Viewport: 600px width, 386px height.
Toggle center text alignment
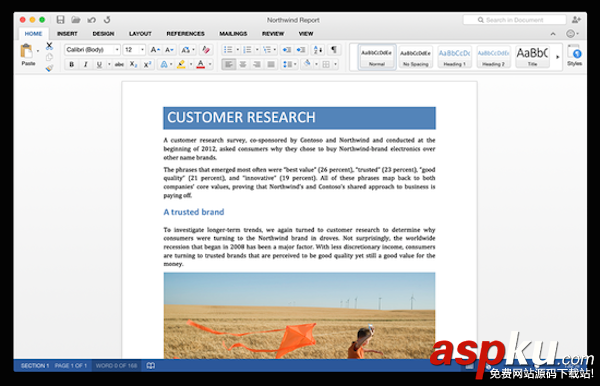(243, 64)
